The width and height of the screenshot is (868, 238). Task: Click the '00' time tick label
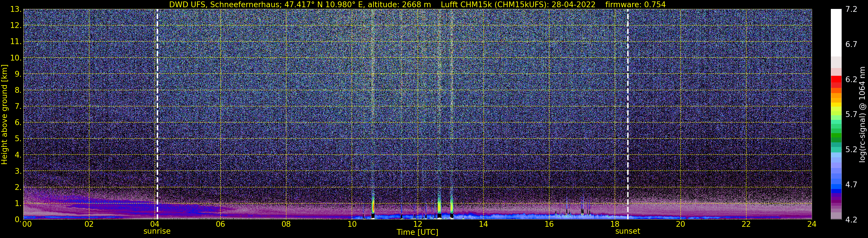coord(27,224)
